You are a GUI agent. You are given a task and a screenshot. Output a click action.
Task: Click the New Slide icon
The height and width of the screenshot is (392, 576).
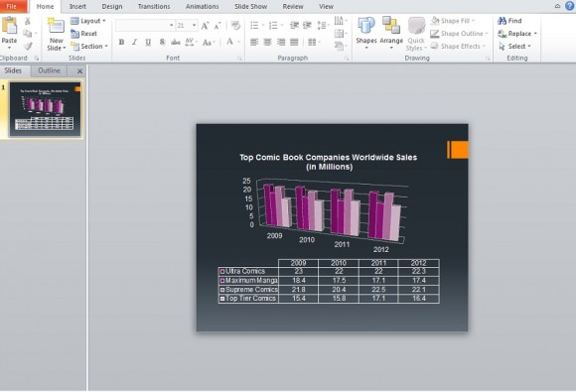[x=57, y=26]
